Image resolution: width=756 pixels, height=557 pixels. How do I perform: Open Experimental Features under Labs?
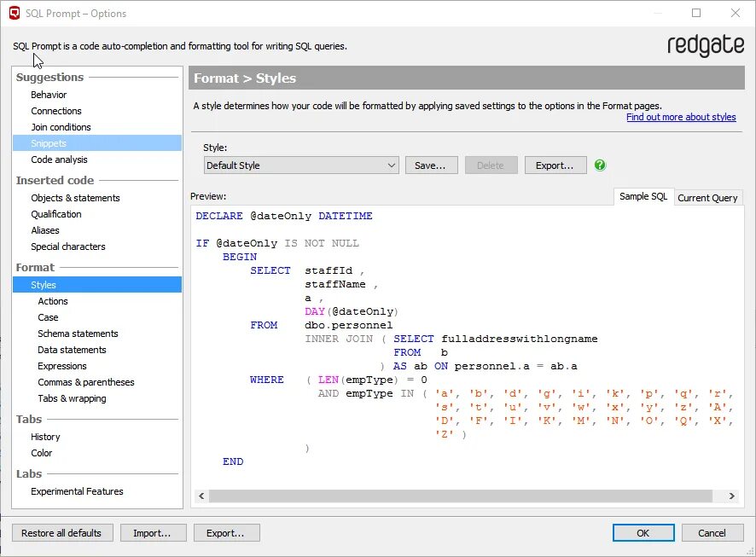click(x=77, y=491)
